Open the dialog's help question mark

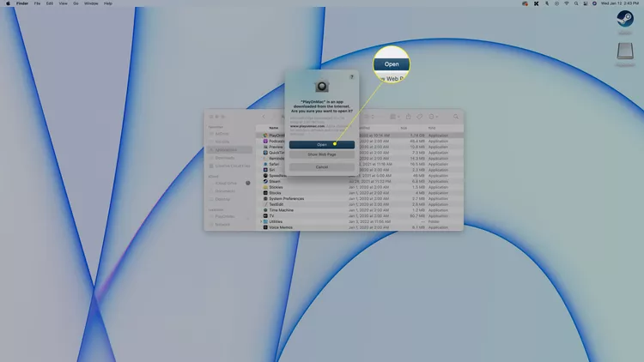[351, 76]
